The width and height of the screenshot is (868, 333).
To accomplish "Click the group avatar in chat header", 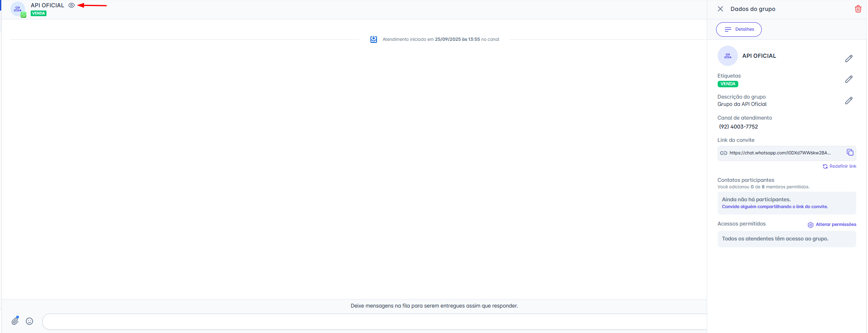I will [x=18, y=9].
